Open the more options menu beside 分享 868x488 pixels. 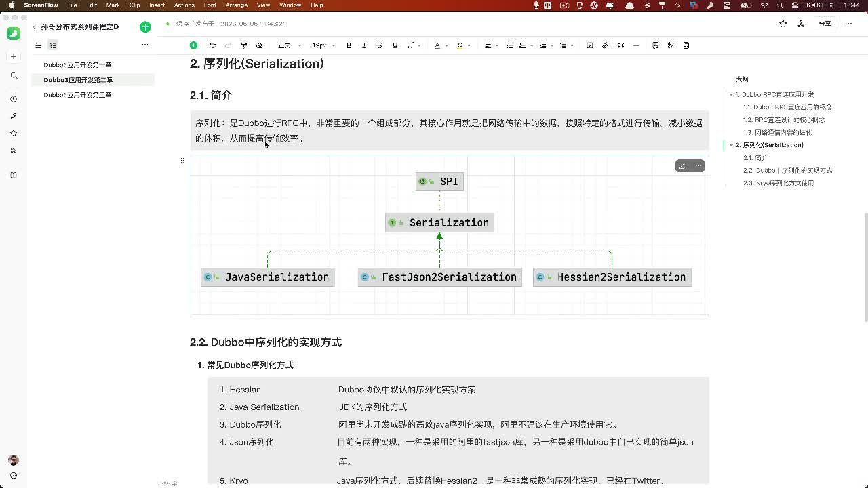pos(849,24)
